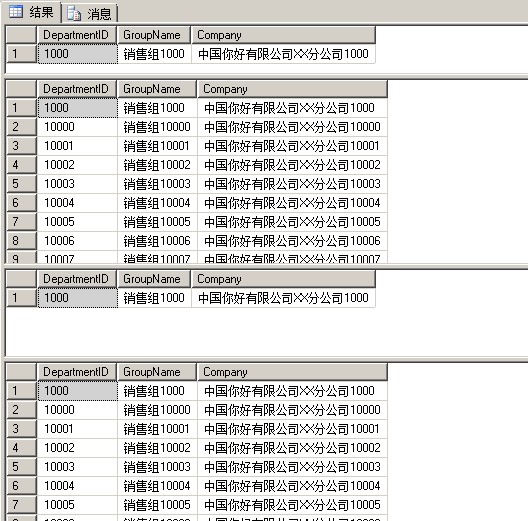Select cell 10000 in the second result grid
This screenshot has width=528, height=521.
(x=77, y=127)
